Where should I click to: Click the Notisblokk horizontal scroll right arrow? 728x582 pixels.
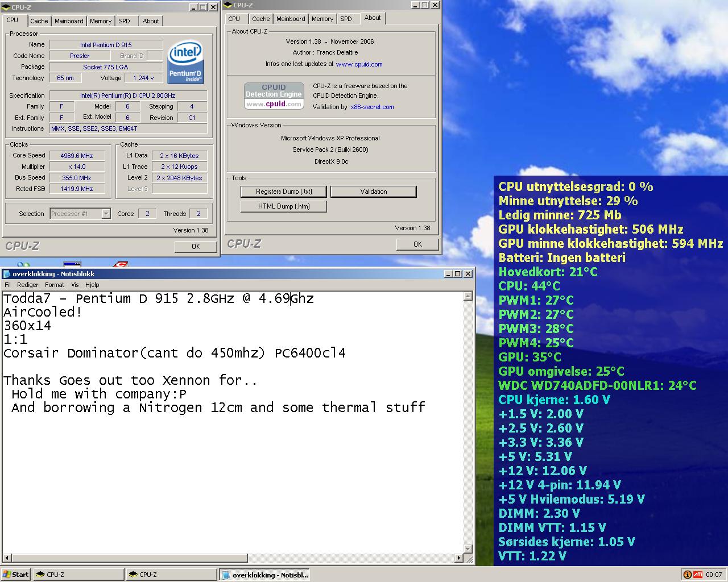(459, 558)
